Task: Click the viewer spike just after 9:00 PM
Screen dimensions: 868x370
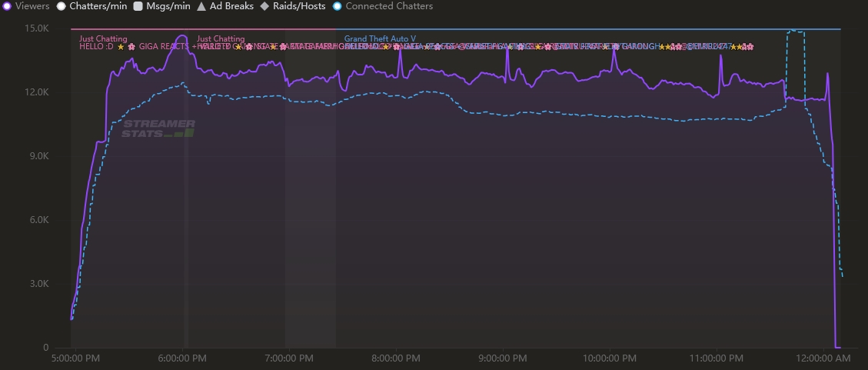Action: coord(507,48)
